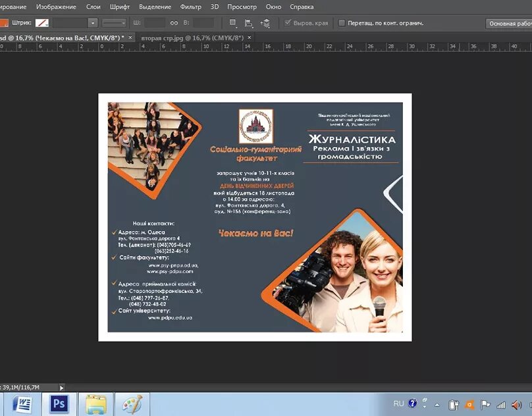Click the Ш width input field
Viewport: 532px width, 416px height.
click(155, 23)
